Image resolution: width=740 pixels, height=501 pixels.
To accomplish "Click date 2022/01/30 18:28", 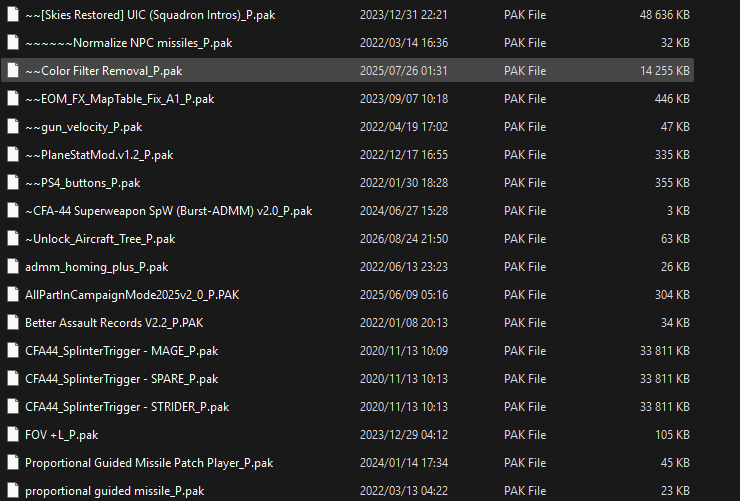I will tap(404, 183).
